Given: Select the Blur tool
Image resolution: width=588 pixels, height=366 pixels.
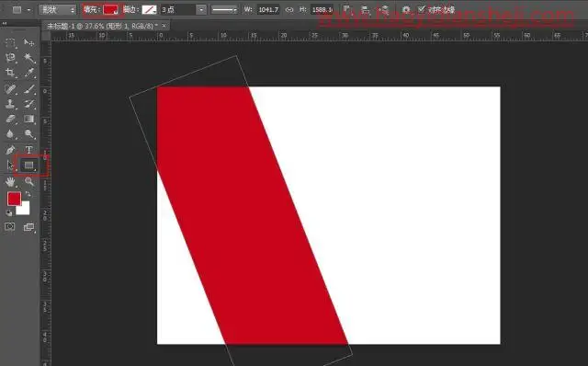Looking at the screenshot, I should click(x=10, y=134).
